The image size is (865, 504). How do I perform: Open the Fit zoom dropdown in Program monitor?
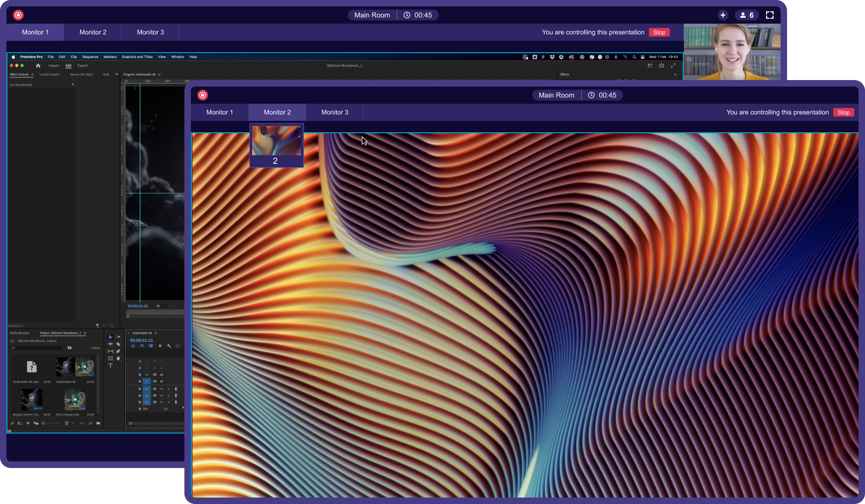[x=163, y=306]
